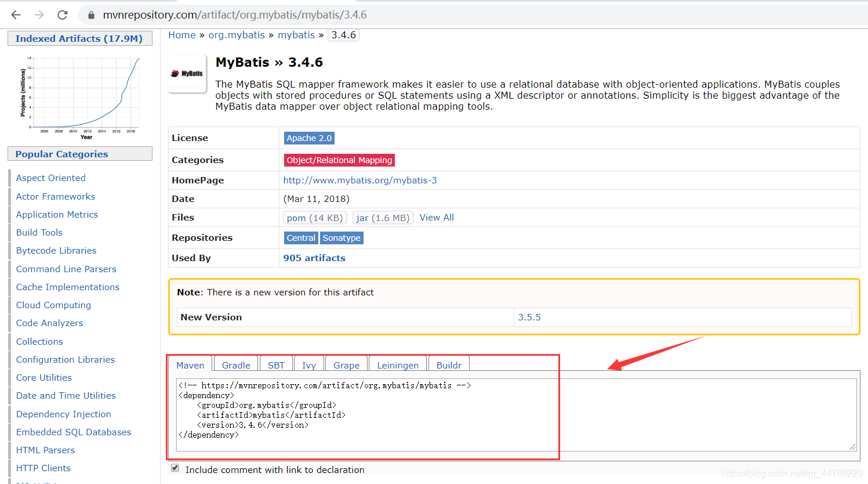Switch to the Gradle tab
Image resolution: width=868 pixels, height=484 pixels.
click(236, 365)
